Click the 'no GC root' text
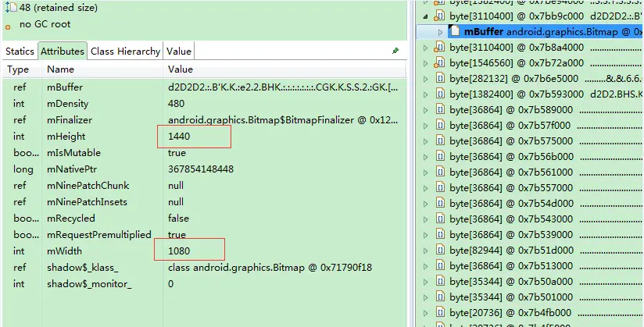 45,24
